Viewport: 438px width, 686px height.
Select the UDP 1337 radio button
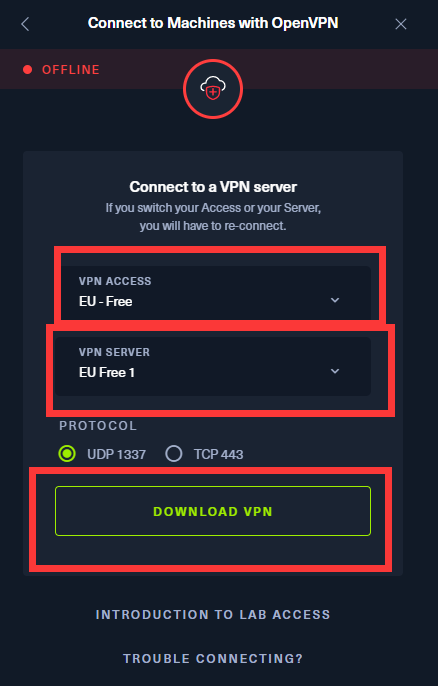click(67, 454)
